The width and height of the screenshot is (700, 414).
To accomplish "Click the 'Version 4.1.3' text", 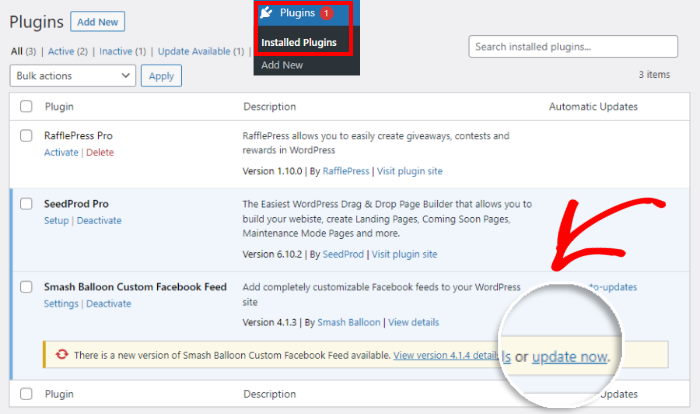I will [270, 322].
